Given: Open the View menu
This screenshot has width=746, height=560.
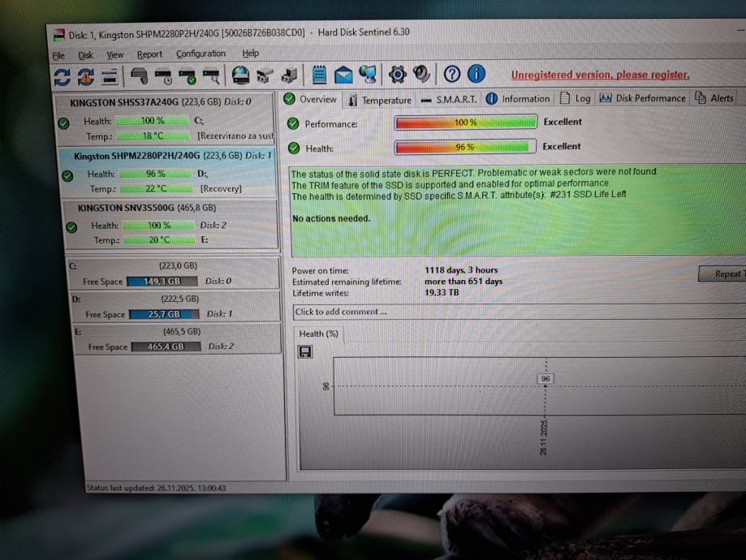Looking at the screenshot, I should coord(114,54).
